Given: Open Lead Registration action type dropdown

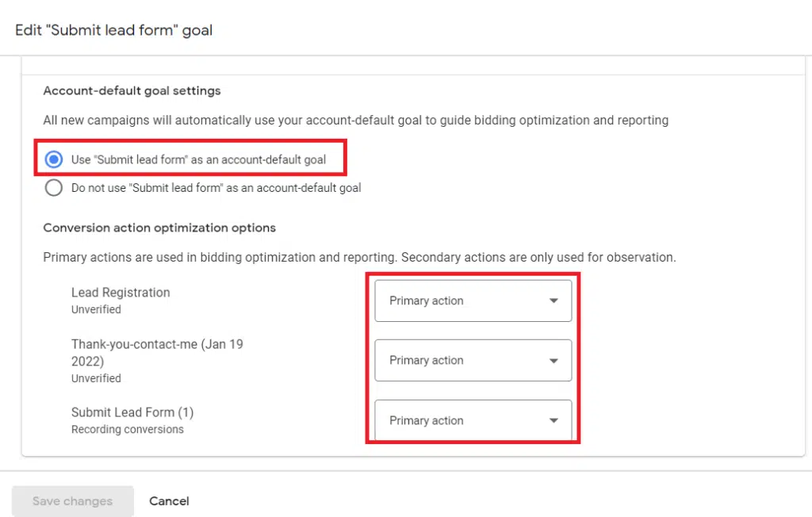Looking at the screenshot, I should [473, 301].
